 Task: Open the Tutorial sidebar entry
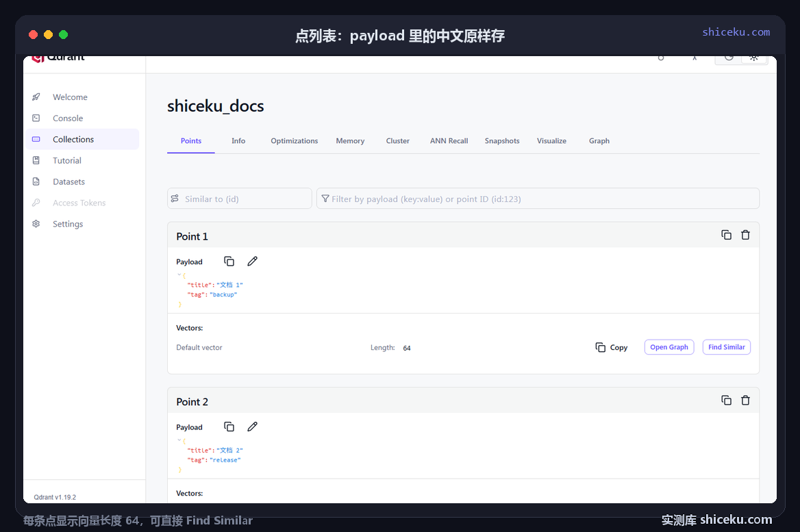82,161
